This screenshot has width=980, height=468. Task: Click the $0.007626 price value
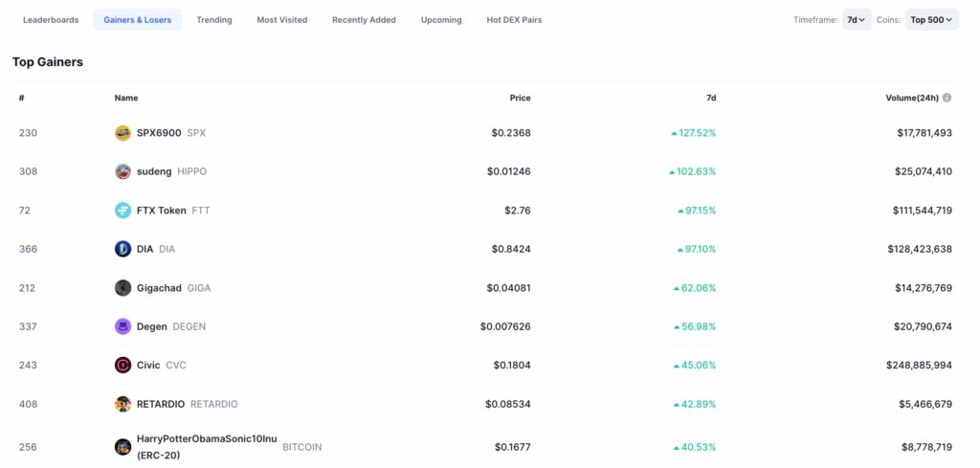pos(505,326)
